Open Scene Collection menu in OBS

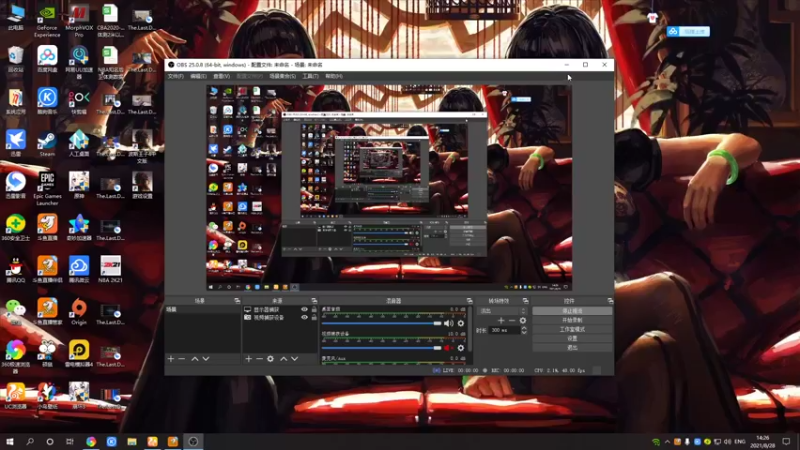click(283, 77)
